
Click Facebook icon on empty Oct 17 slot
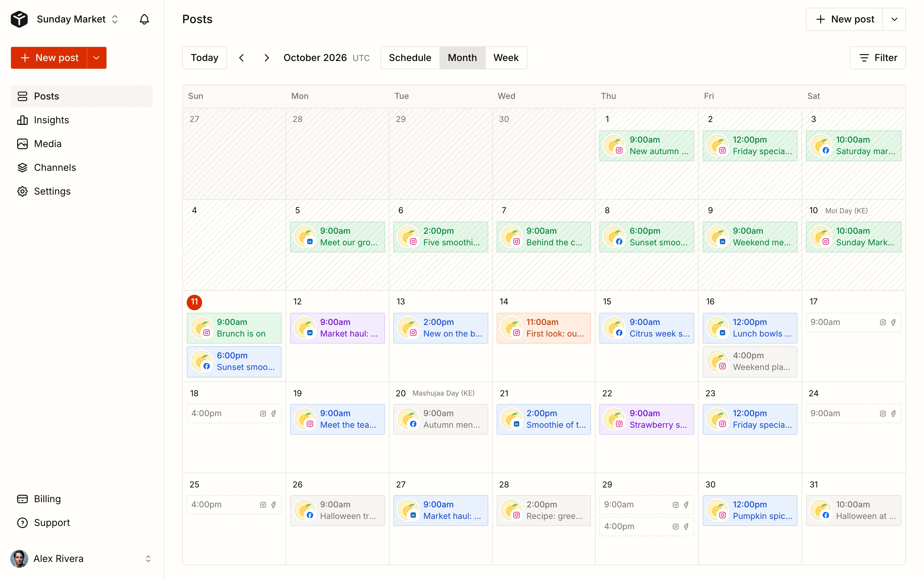point(894,322)
